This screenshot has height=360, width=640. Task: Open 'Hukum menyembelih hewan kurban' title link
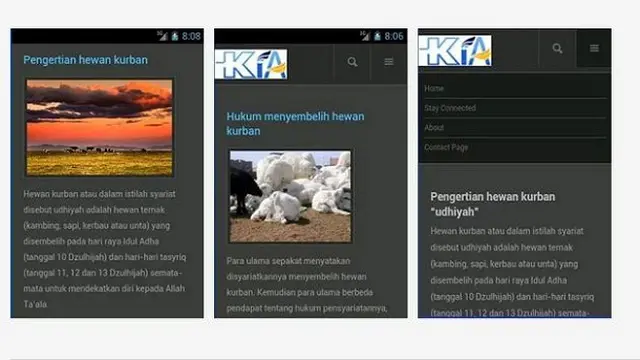tap(295, 124)
